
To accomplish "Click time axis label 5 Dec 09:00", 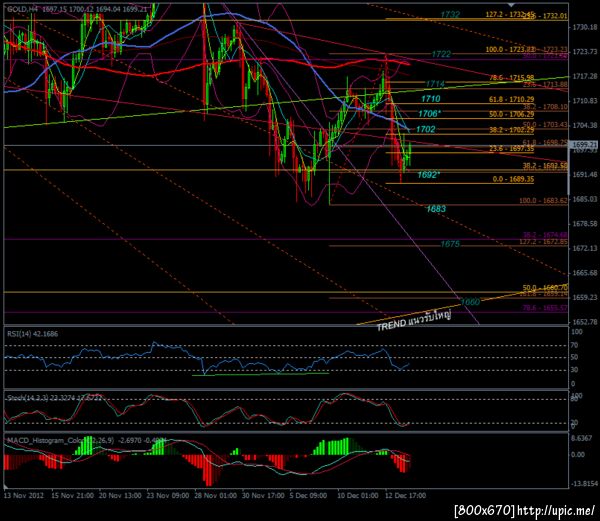I will coord(308,495).
